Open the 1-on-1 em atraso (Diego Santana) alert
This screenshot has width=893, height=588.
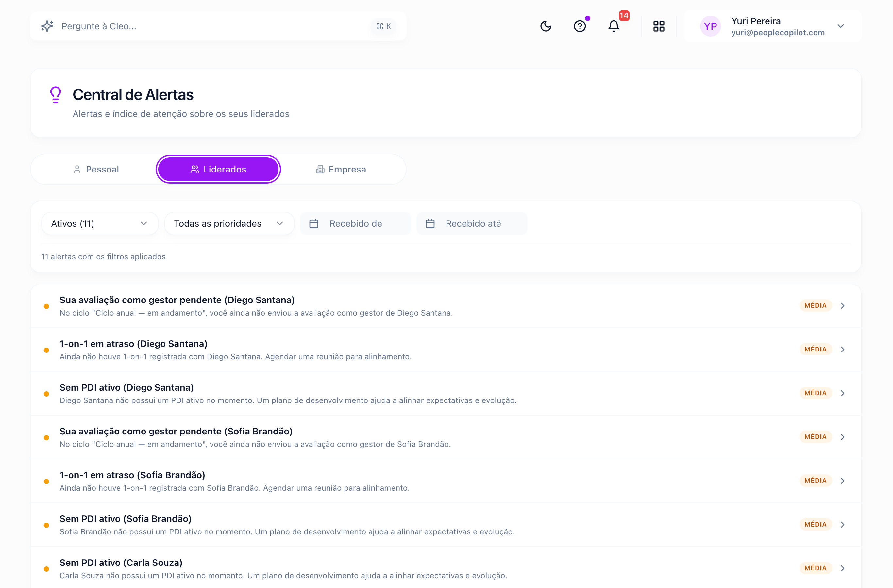446,350
